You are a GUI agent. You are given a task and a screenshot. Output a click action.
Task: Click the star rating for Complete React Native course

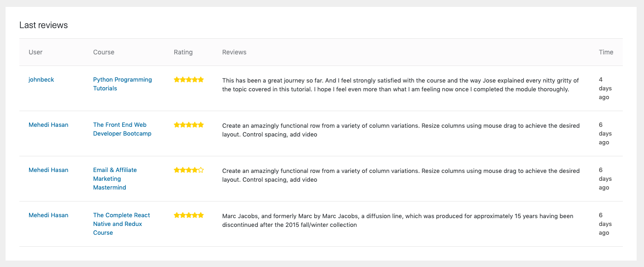[189, 215]
